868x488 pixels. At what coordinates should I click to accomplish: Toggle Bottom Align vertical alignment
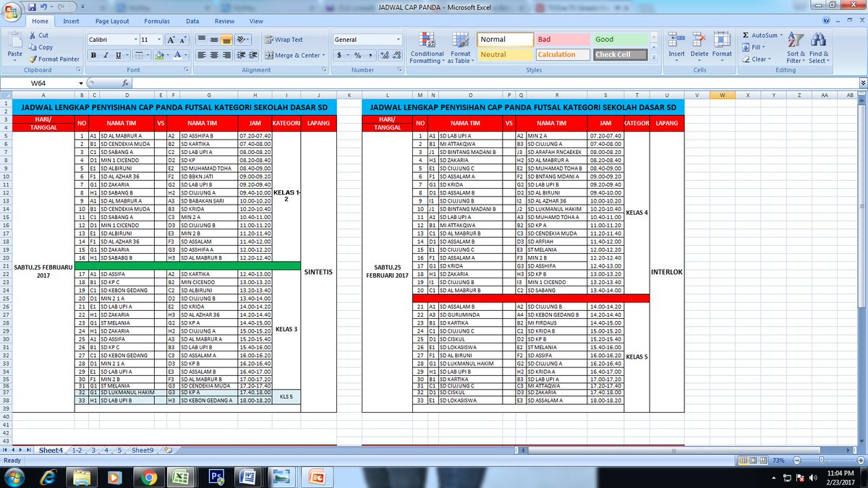pos(226,40)
